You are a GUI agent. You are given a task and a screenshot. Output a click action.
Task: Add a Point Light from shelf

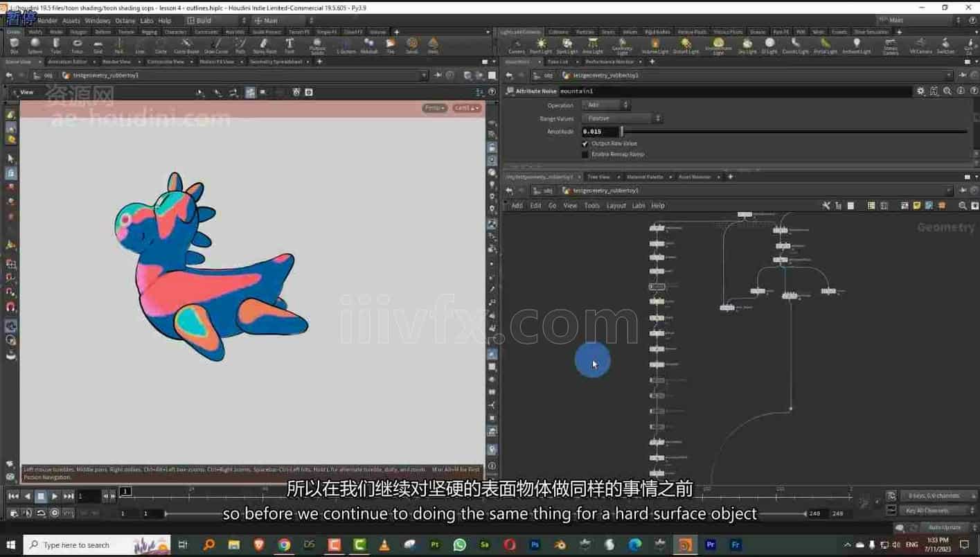541,46
